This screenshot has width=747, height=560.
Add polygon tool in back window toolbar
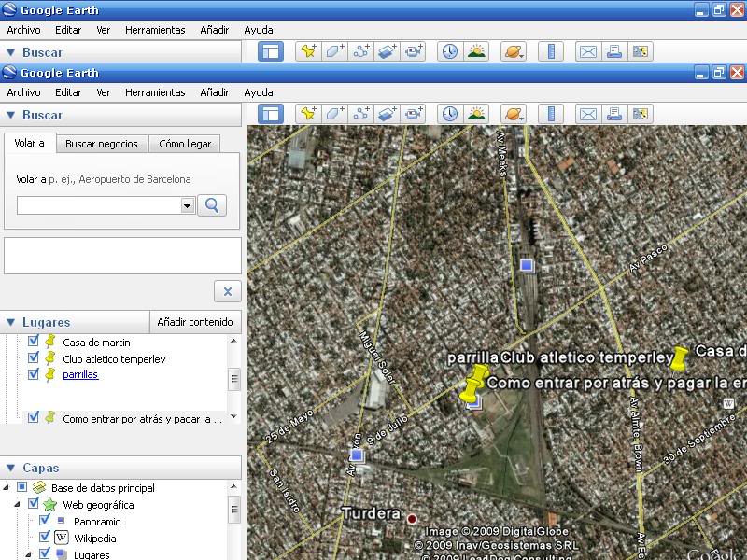[335, 51]
